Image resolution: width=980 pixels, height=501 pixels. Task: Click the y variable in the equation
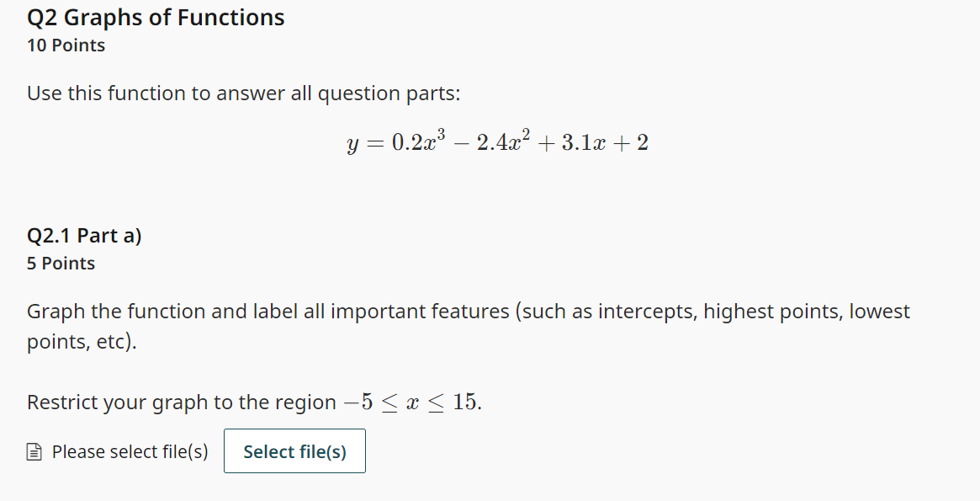(x=352, y=145)
